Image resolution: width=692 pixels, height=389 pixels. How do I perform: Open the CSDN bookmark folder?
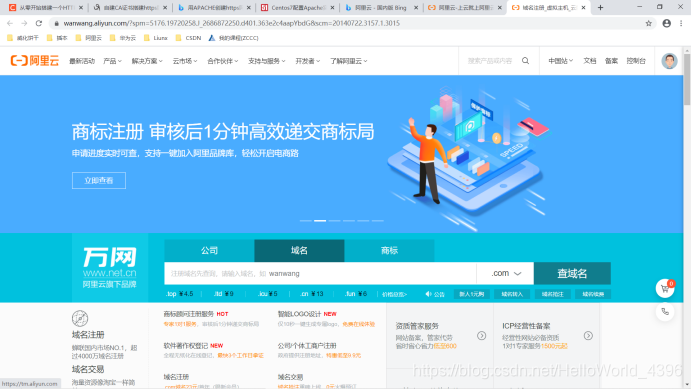point(188,38)
